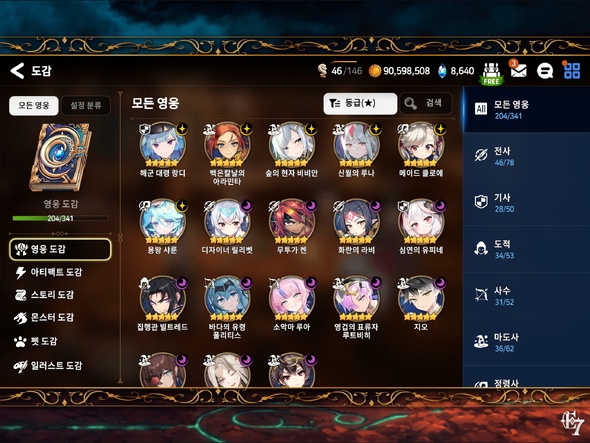
Task: Select the 기사 knight shield class filter
Action: tap(527, 202)
